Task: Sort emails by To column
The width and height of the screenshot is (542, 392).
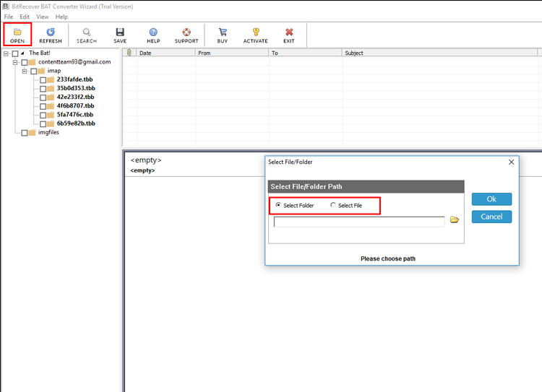Action: 306,53
